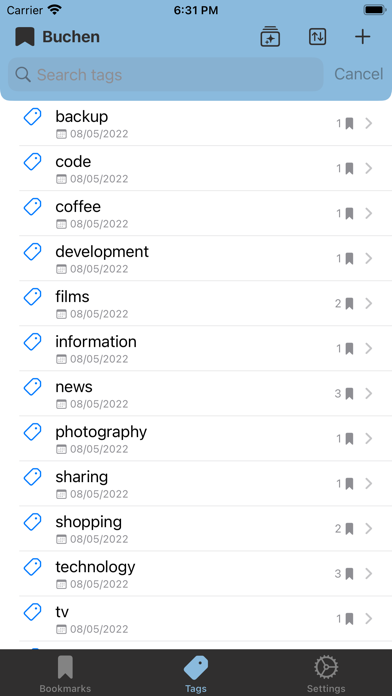The height and width of the screenshot is (696, 392).
Task: Tap the bookmark count icon for technology
Action: 349,574
